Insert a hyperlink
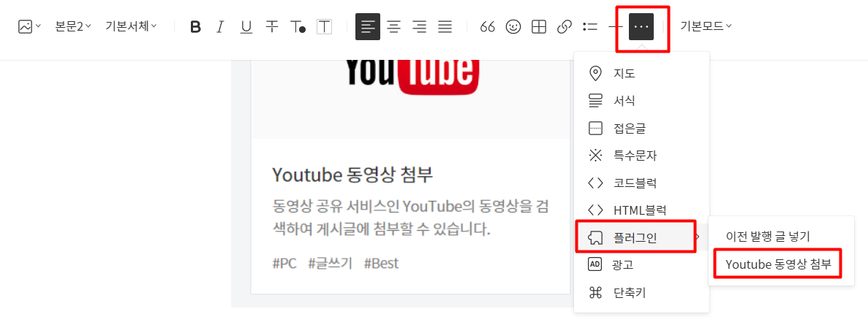868x325 pixels. click(564, 26)
